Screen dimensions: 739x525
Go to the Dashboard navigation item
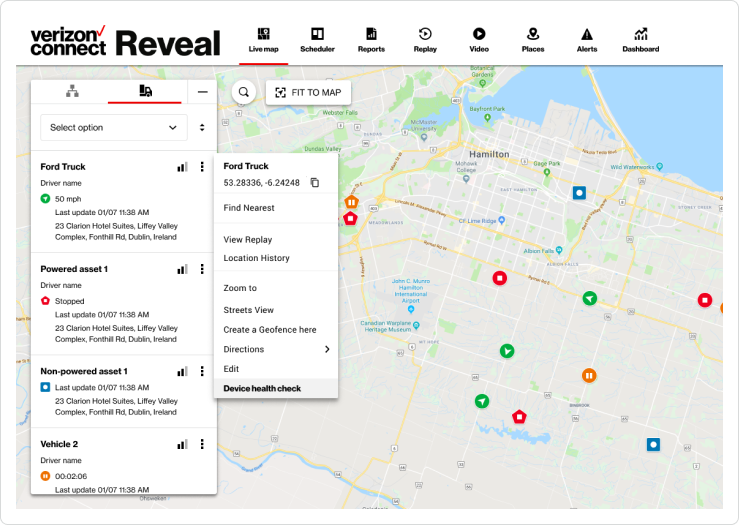[640, 39]
